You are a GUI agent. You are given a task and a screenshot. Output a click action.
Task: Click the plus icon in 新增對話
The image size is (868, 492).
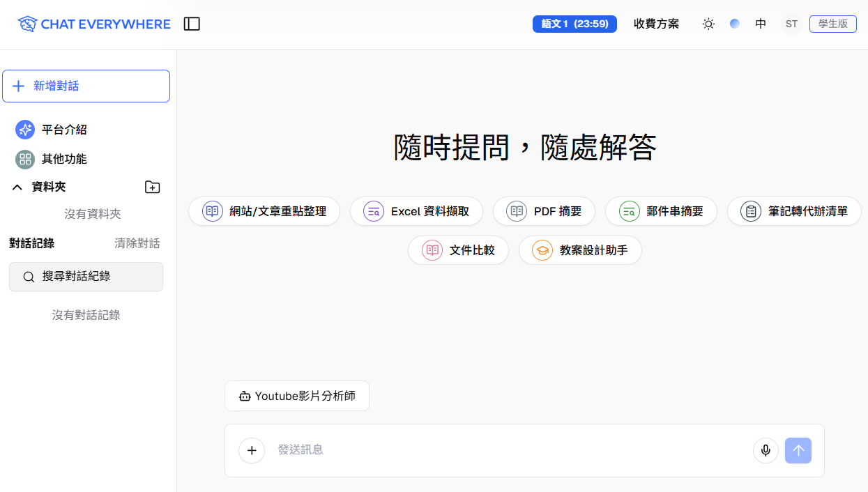click(19, 86)
